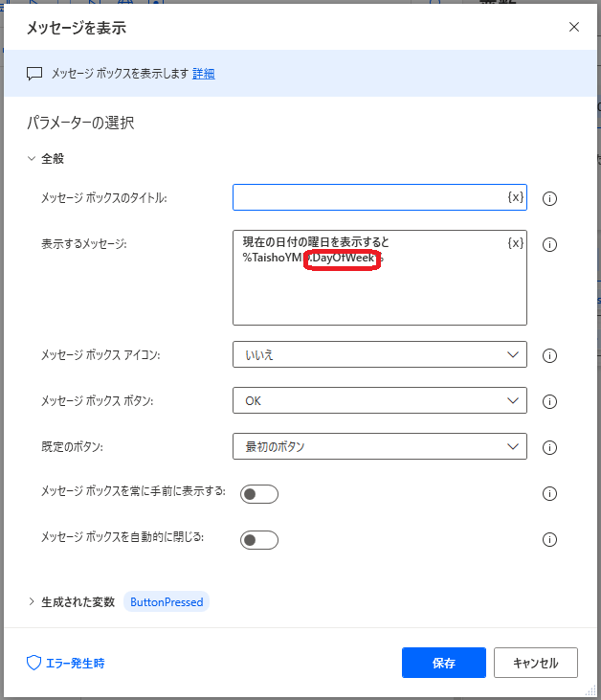Open message box icon dropdown showing いいえ

click(379, 354)
